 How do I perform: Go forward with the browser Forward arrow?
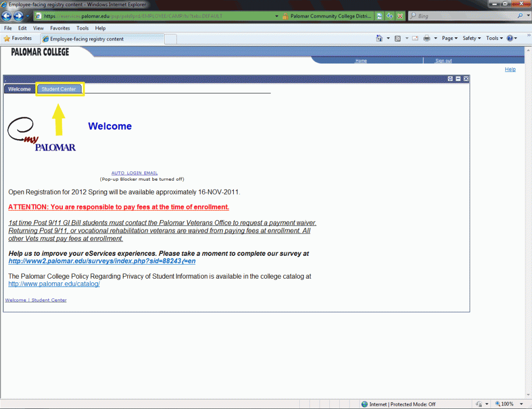point(18,16)
